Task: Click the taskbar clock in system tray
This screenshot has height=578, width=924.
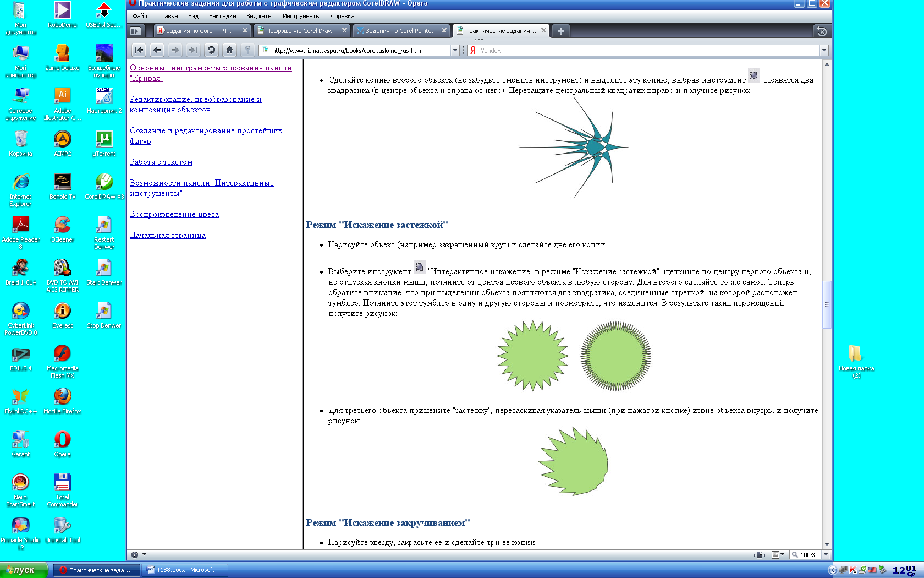Action: (x=905, y=570)
